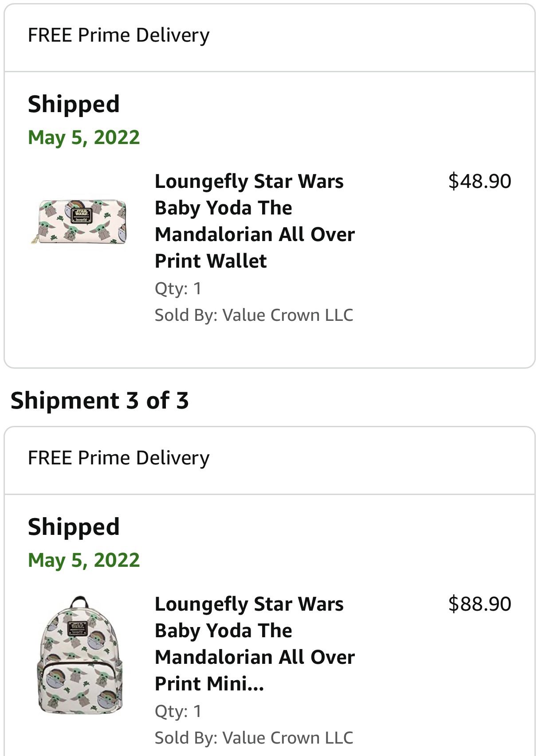
Task: Open the Loungefly All Over Print Mini title
Action: pos(255,643)
